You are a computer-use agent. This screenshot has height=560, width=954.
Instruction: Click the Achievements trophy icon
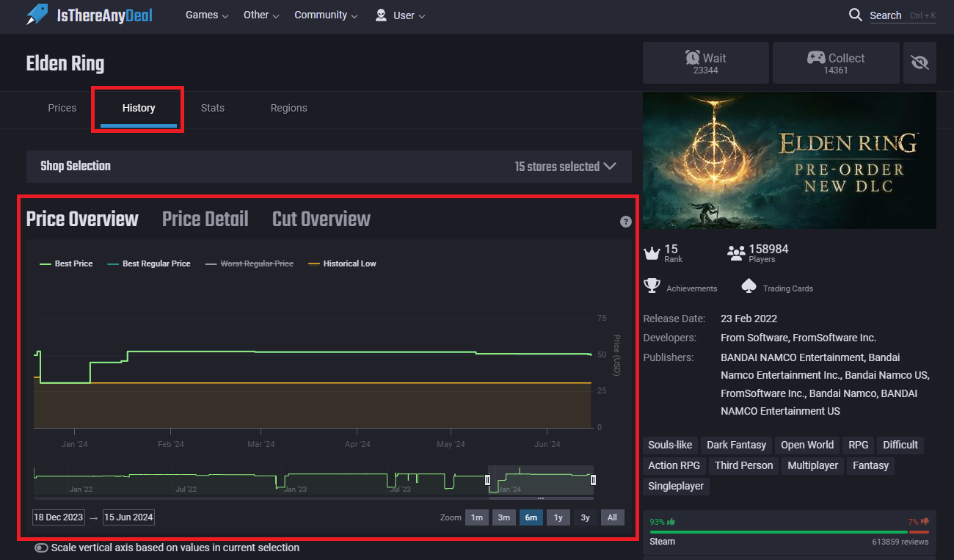[x=651, y=286]
